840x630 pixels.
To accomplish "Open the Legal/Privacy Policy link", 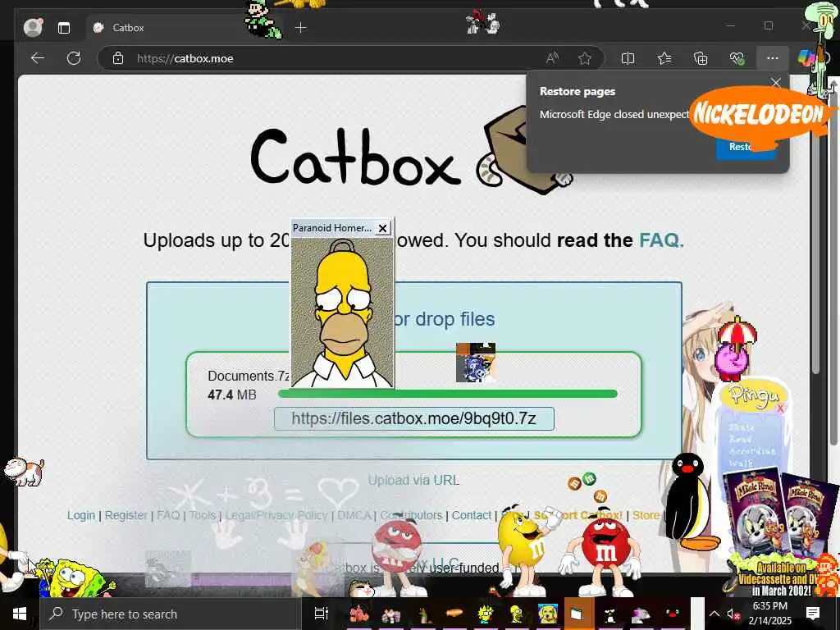I will [276, 515].
